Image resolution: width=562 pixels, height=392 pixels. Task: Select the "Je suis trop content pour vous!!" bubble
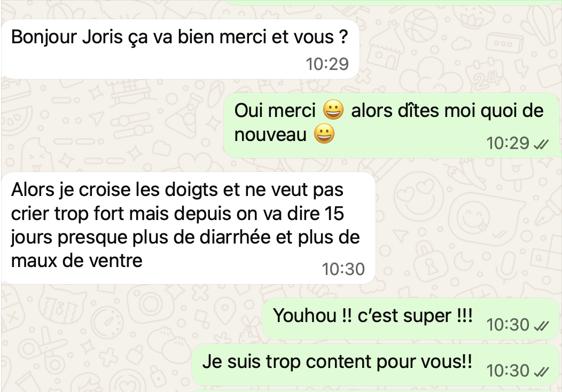[x=375, y=365]
